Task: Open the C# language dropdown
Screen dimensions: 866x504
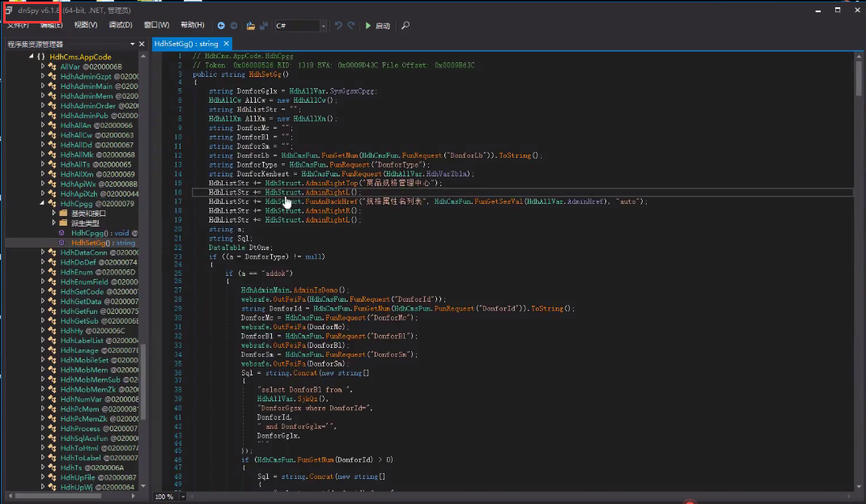Action: coord(324,26)
